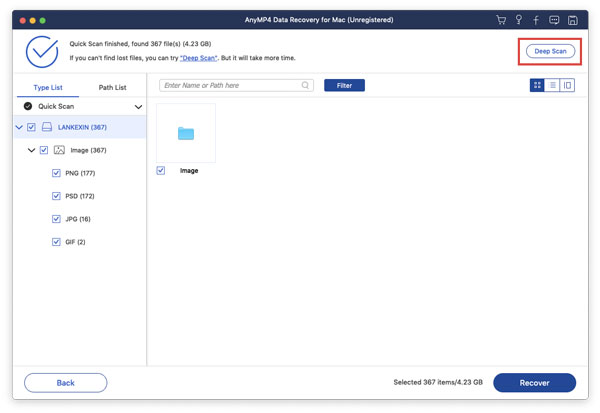The width and height of the screenshot is (600, 413).
Task: Click the "Deep Scan" hyperlink
Action: coord(199,58)
